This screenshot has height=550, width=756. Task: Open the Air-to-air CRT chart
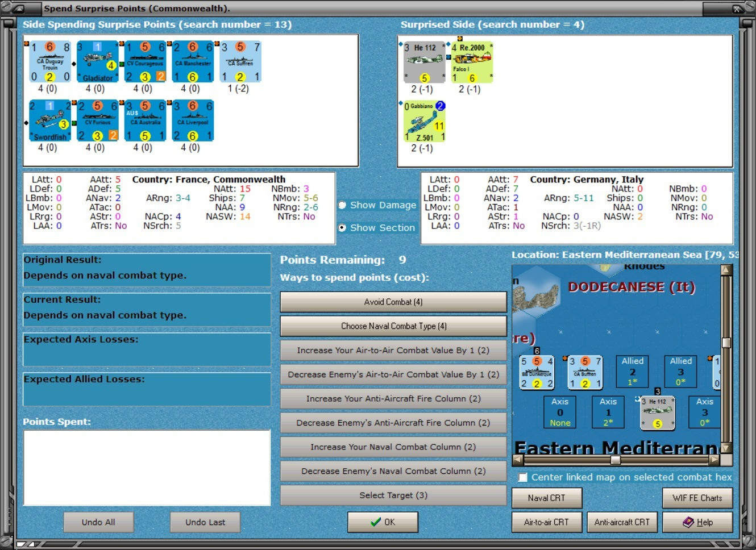pyautogui.click(x=546, y=522)
